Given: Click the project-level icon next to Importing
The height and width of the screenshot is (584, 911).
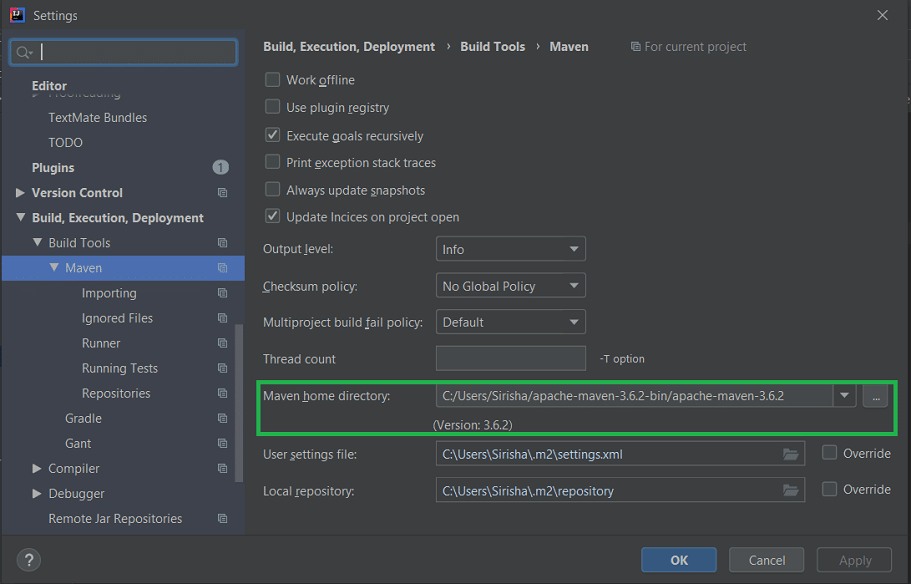Looking at the screenshot, I should click(x=223, y=293).
